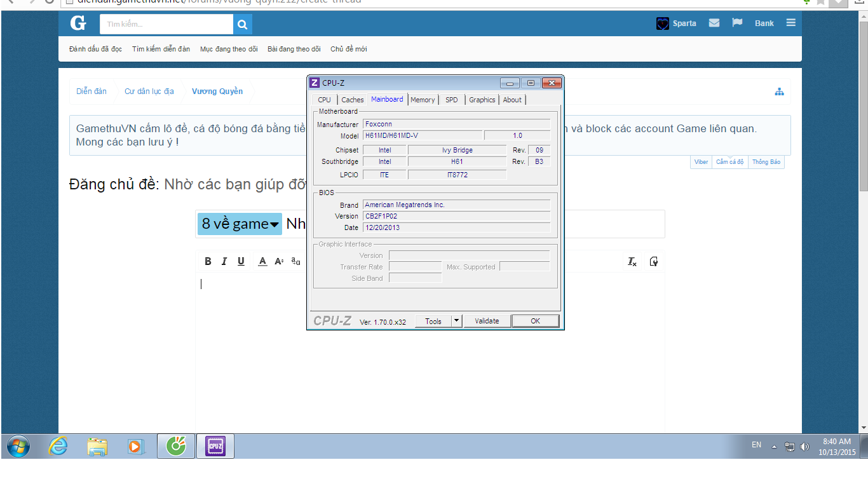Click the scrollbar down arrow
Viewport: 868px width, 488px height.
[x=864, y=428]
